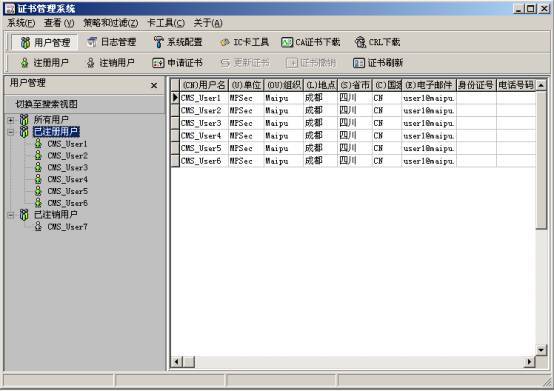Click the (OU)组织 column header

tap(283, 85)
